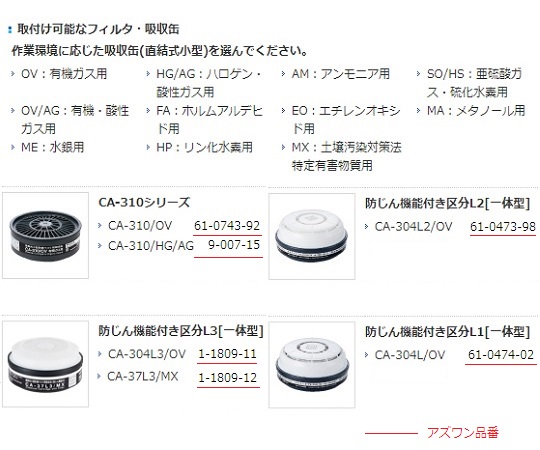Follow the 61-0473-98 product link
This screenshot has height=450, width=540.
pos(503,227)
